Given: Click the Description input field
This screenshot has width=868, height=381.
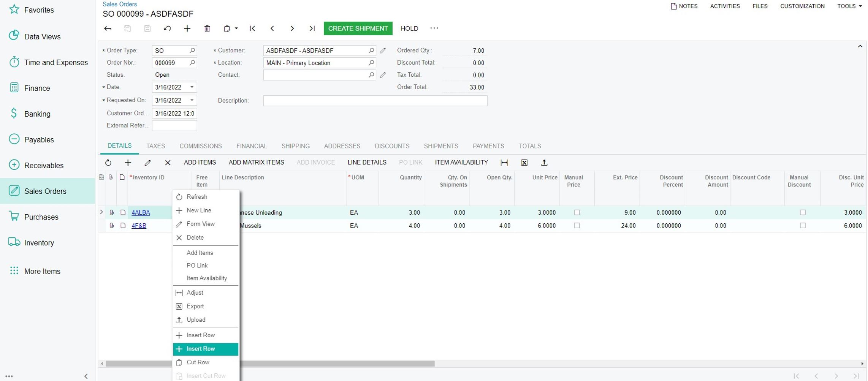Looking at the screenshot, I should [x=375, y=101].
